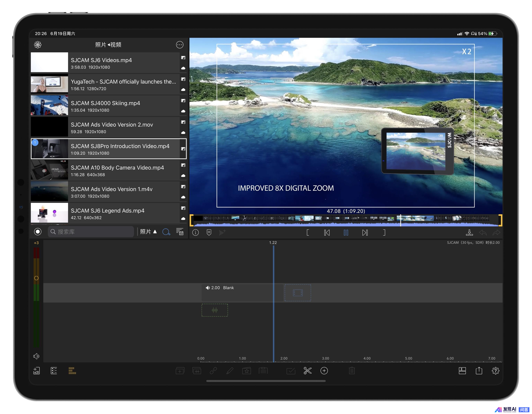Viewport: 532px width, 414px height.
Task: Click the SJCAM project info text
Action: point(473,243)
